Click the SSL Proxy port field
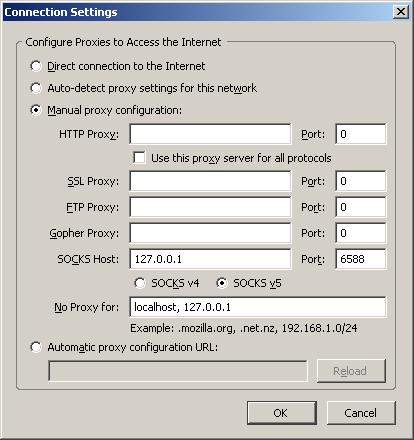 tap(361, 181)
